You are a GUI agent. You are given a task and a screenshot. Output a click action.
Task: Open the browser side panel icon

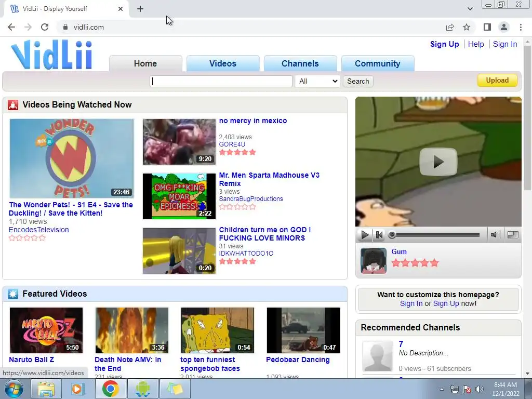[487, 27]
